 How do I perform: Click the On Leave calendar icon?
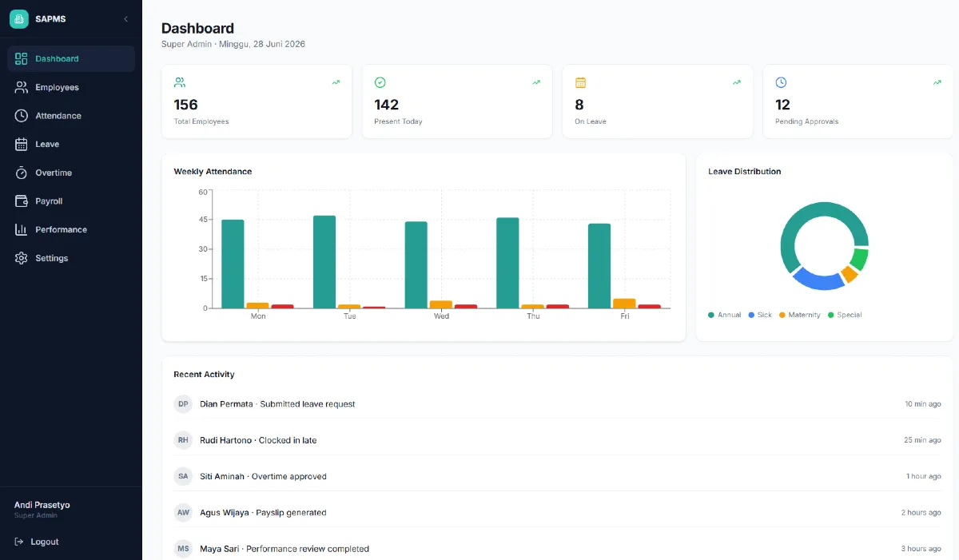581,82
